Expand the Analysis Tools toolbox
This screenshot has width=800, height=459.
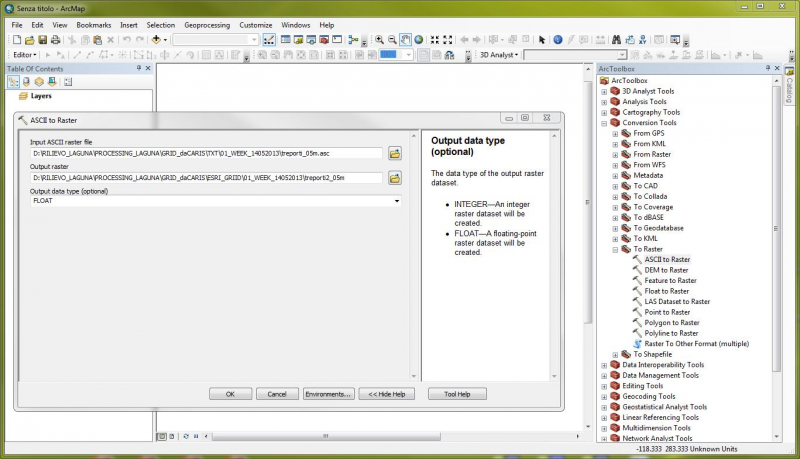(604, 102)
